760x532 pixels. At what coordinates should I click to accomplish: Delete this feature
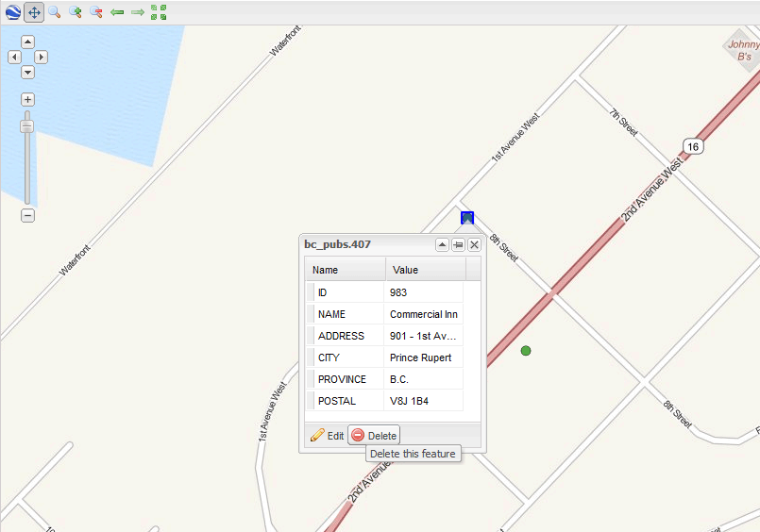374,436
